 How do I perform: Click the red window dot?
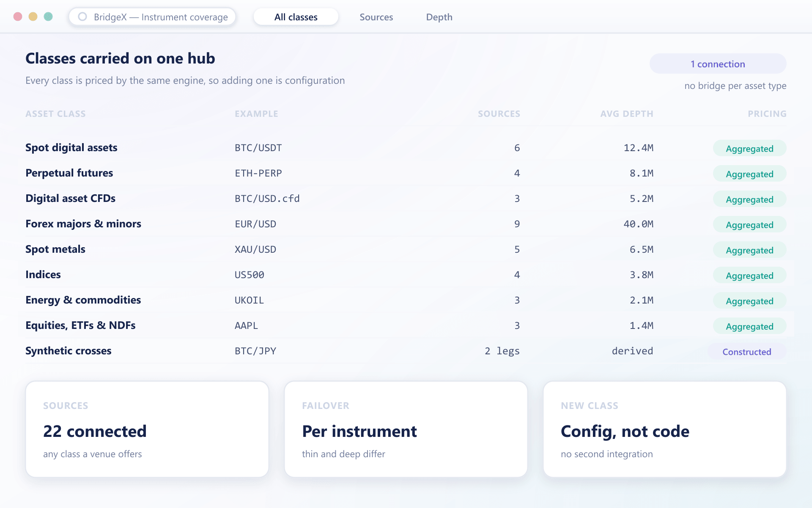tap(18, 17)
